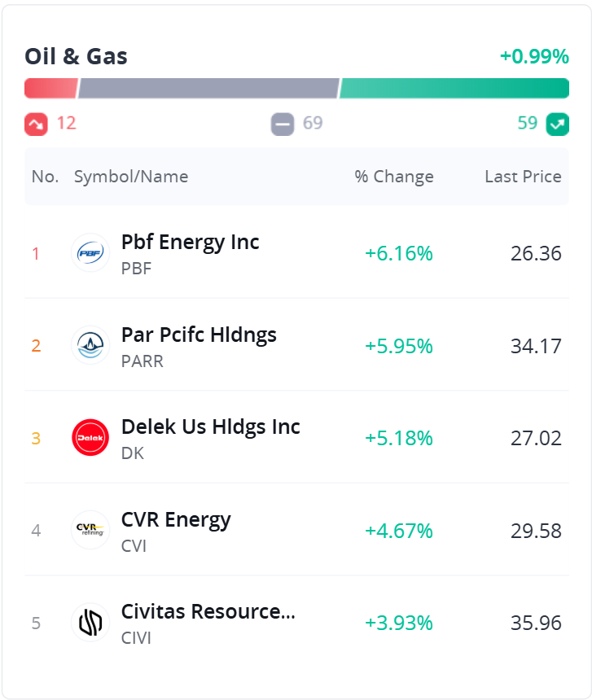The height and width of the screenshot is (700, 592).
Task: Open the Oil & Gas sector heading
Action: pyautogui.click(x=76, y=56)
